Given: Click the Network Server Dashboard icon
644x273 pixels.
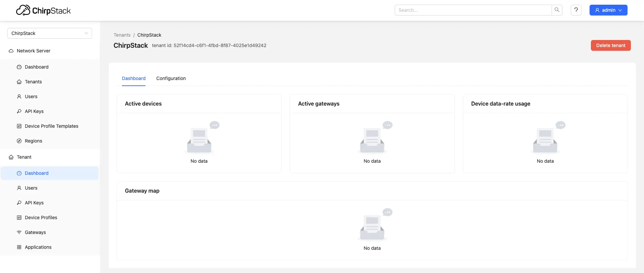Looking at the screenshot, I should click(19, 67).
